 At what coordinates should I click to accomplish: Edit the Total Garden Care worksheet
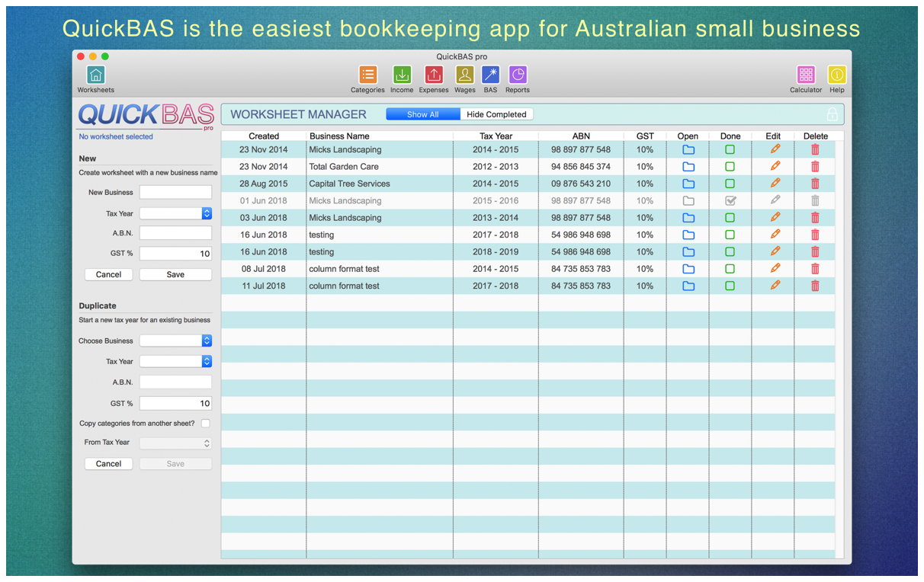coord(773,166)
